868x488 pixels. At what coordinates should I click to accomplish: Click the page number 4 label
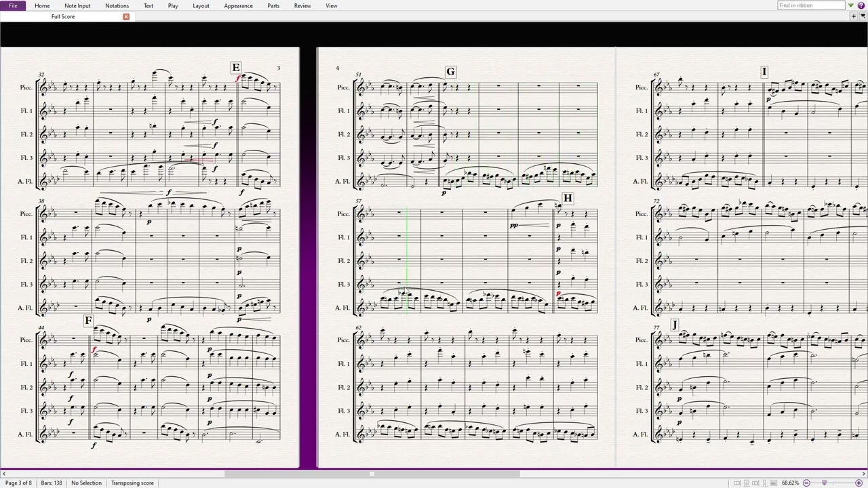[x=337, y=68]
